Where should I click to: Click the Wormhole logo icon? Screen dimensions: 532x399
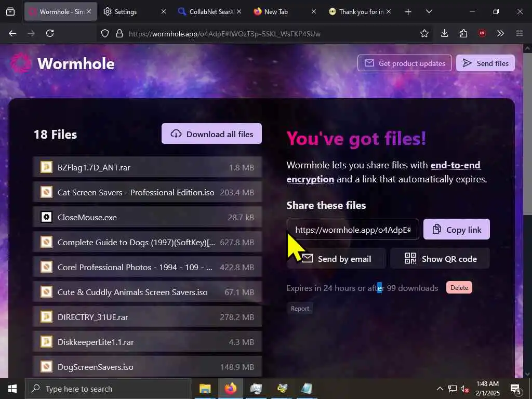point(21,63)
